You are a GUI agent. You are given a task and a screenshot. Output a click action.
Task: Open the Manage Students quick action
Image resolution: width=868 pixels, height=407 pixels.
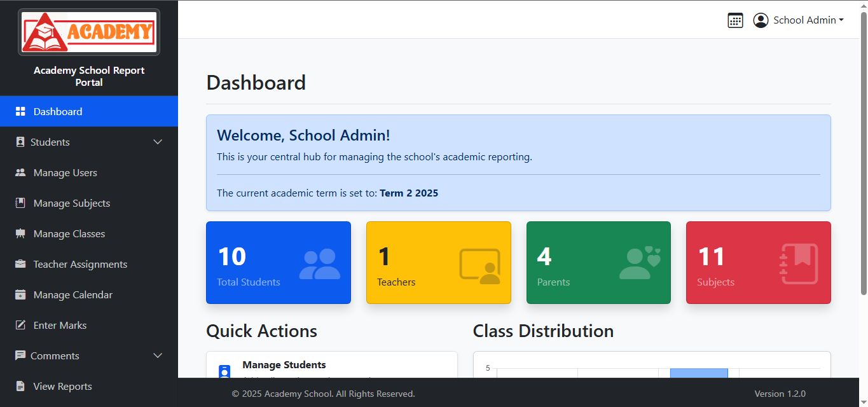click(332, 365)
